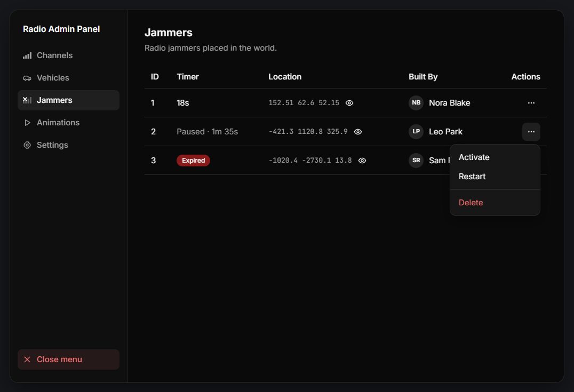Click the Built By column header
Screen dimensions: 574x392
point(423,77)
